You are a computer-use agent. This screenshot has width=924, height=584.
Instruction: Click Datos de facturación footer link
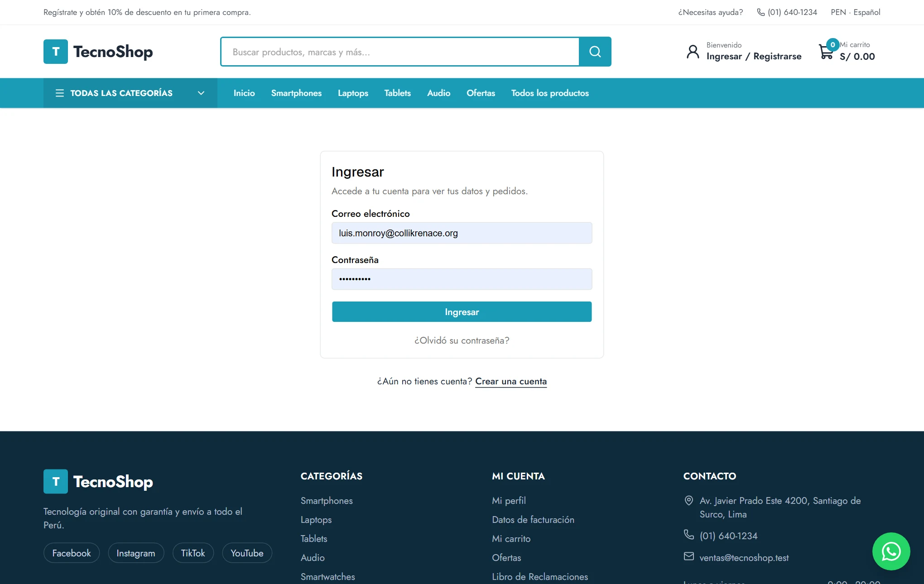[533, 519]
